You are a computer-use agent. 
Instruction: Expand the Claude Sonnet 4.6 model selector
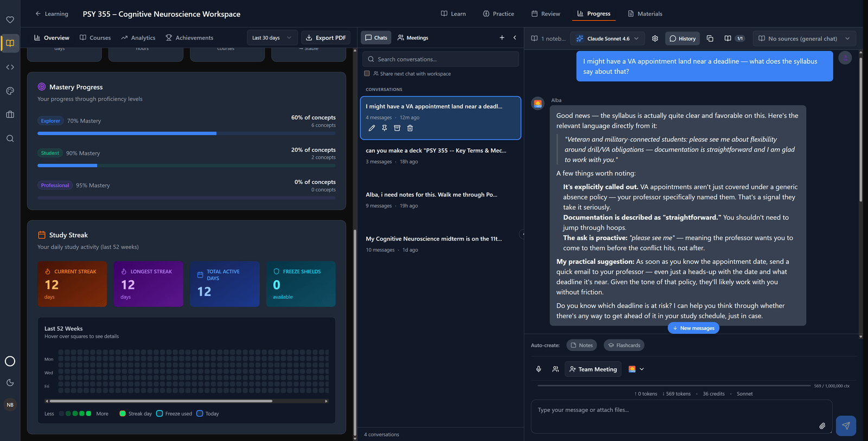click(x=608, y=39)
